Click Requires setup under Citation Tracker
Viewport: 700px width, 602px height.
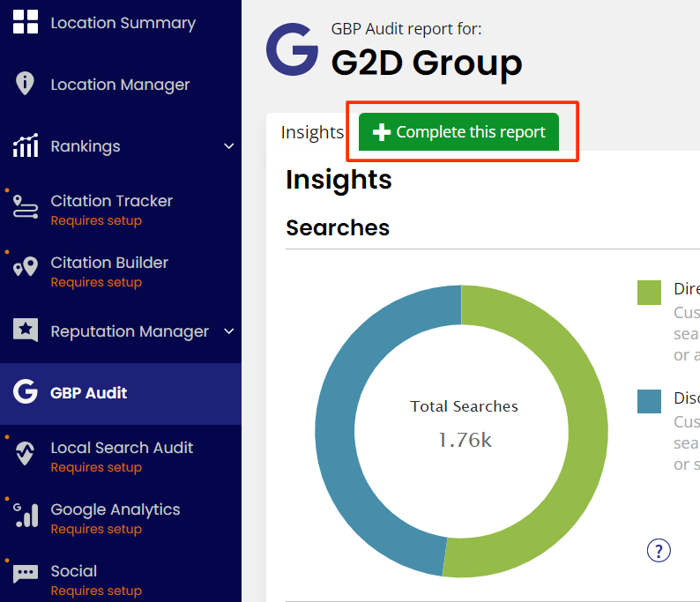pyautogui.click(x=96, y=220)
